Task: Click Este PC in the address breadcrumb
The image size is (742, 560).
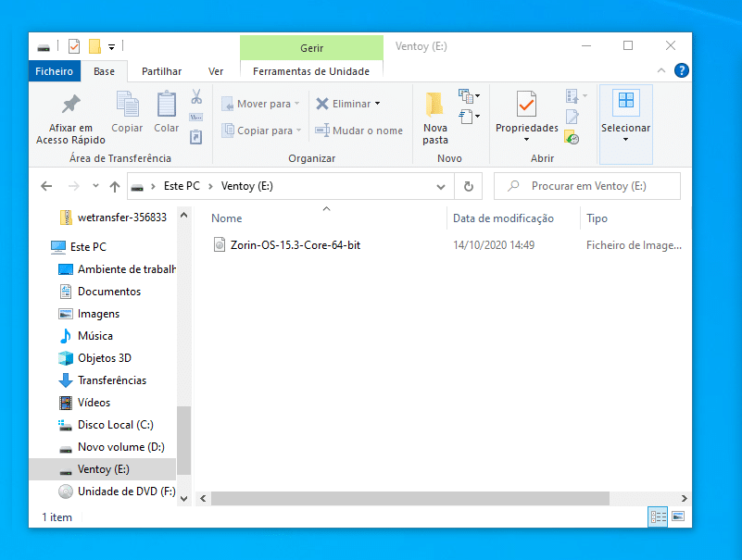Action: tap(182, 186)
